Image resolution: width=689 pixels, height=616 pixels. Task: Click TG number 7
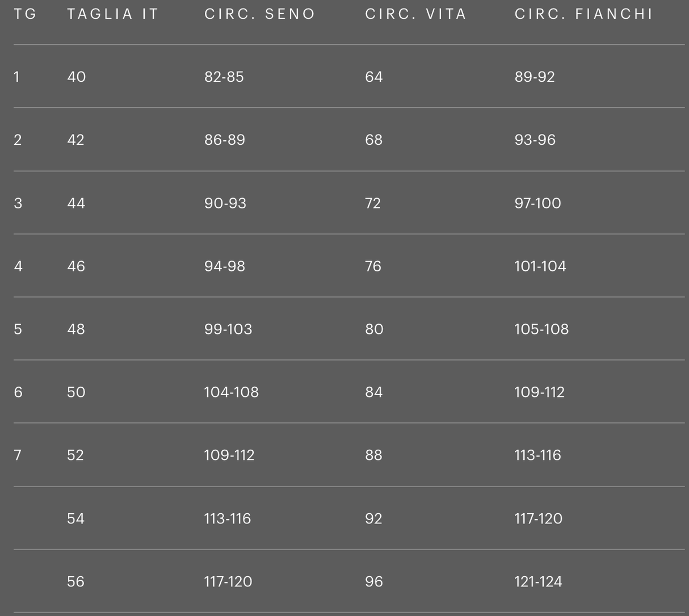point(18,455)
